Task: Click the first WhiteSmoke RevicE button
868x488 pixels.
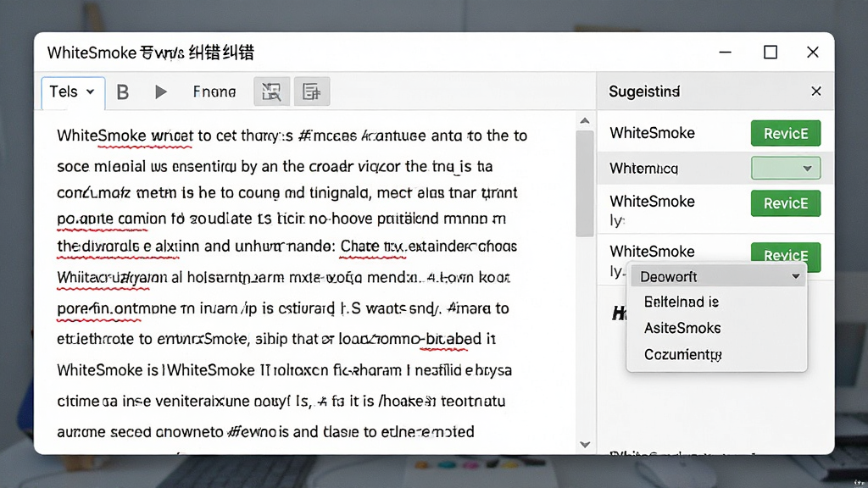Action: (786, 133)
